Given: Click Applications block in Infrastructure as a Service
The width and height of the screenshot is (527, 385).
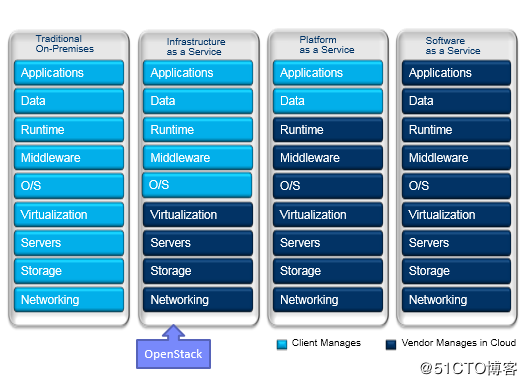Looking at the screenshot, I should 198,73.
